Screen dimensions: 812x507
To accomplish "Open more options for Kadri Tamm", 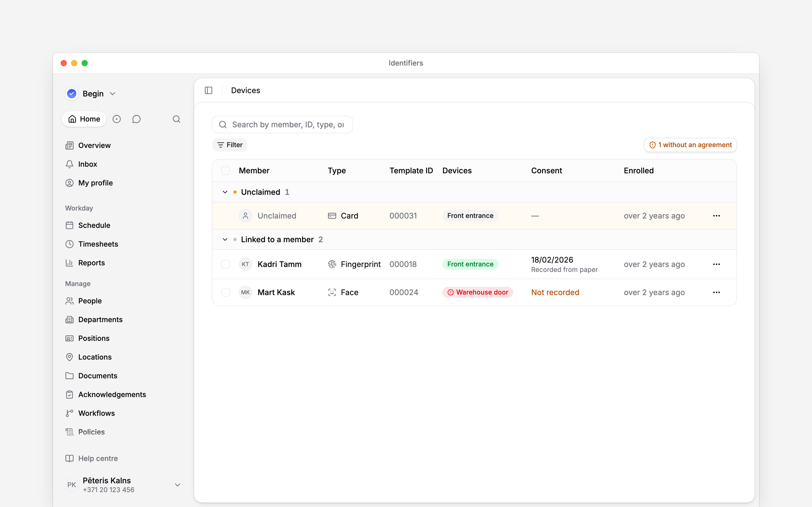I will [x=716, y=264].
